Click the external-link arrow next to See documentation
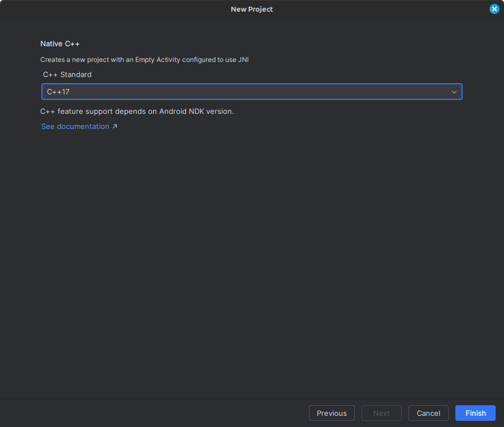Image resolution: width=504 pixels, height=427 pixels. click(115, 126)
